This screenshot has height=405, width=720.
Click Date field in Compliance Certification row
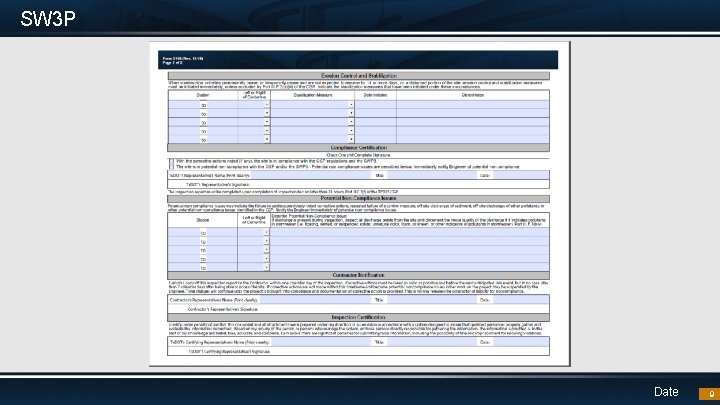pos(521,175)
